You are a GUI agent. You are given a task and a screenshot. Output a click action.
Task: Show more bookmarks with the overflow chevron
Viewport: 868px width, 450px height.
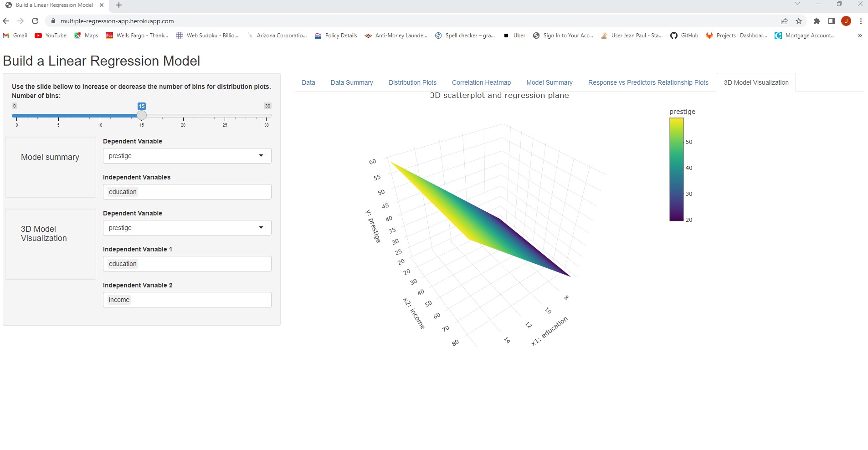click(x=860, y=36)
